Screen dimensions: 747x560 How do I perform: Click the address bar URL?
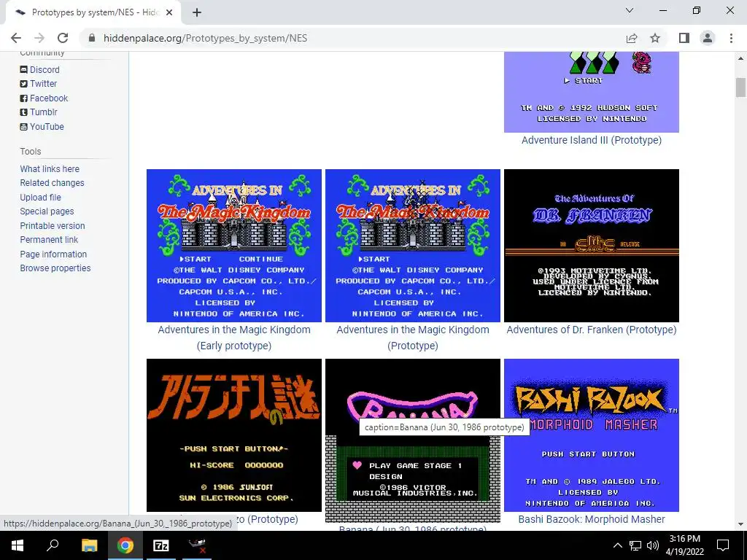205,38
